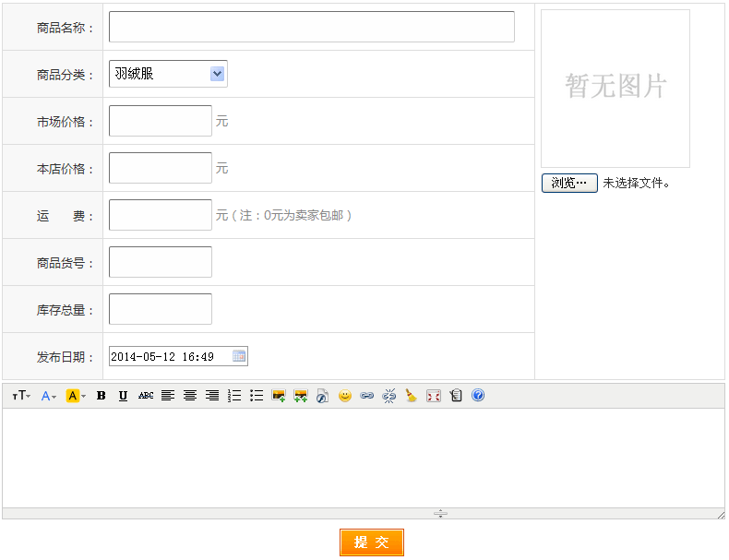Click the 运费 shipping fee field
The image size is (729, 560).
161,215
